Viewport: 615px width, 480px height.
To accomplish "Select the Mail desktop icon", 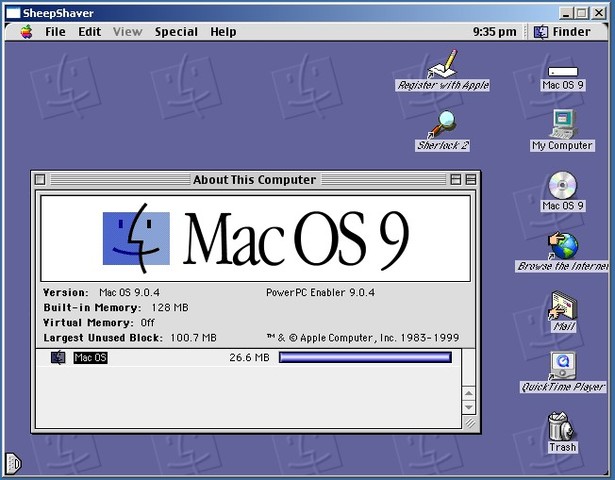I will click(x=564, y=312).
